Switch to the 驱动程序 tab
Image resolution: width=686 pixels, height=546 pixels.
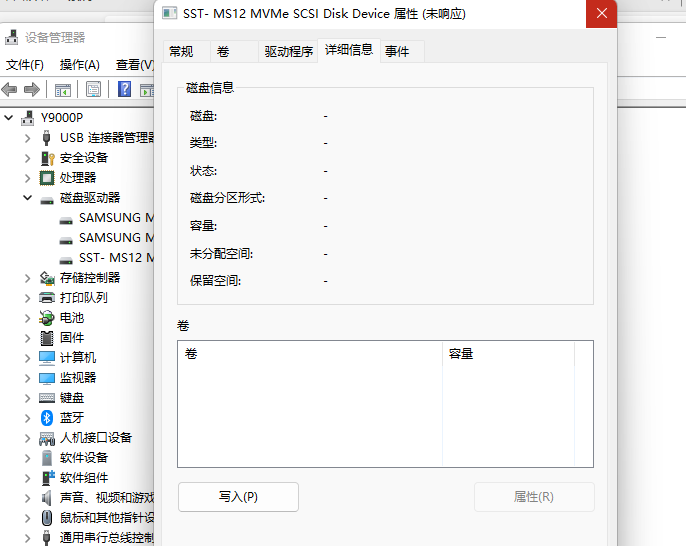tap(288, 51)
